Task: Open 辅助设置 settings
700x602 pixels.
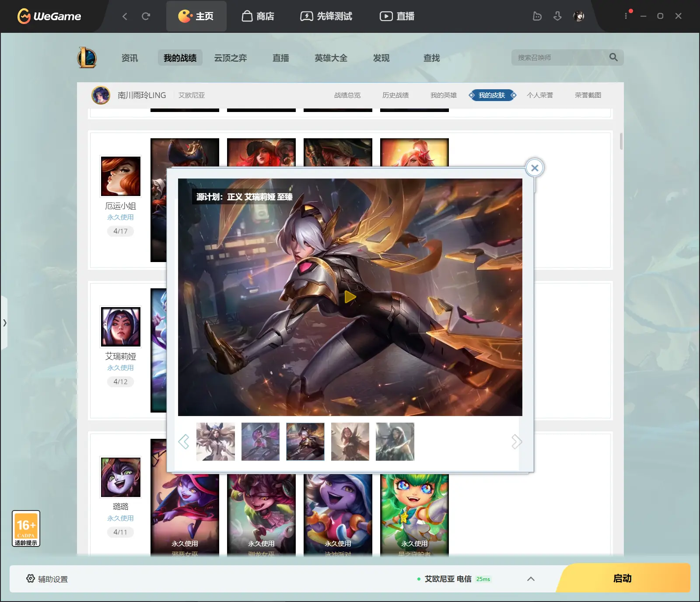Action: point(47,579)
